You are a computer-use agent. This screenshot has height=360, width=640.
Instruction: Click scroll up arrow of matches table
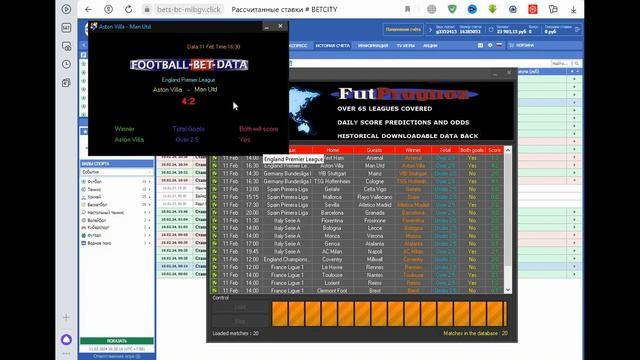tap(508, 150)
